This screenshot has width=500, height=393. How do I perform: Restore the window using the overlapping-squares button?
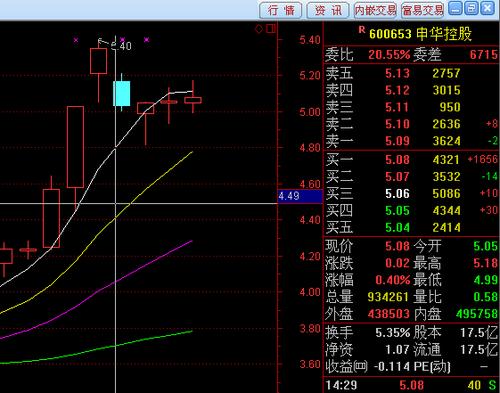click(x=471, y=8)
